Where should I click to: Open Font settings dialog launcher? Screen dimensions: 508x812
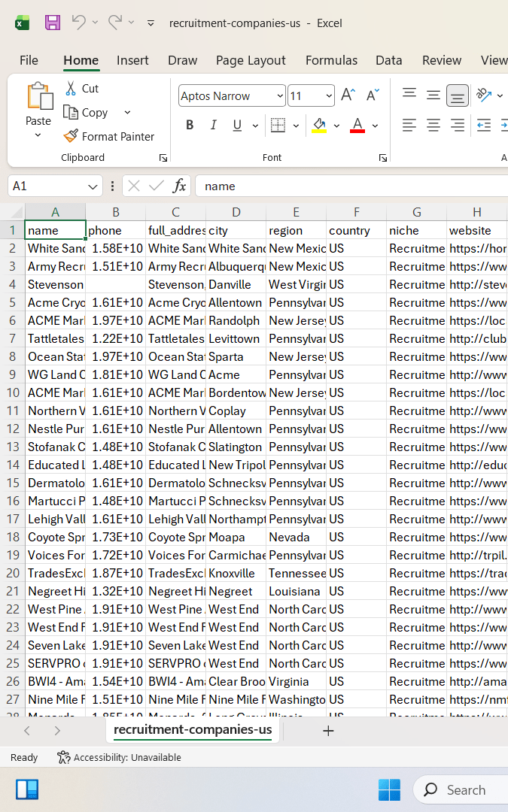(x=383, y=158)
